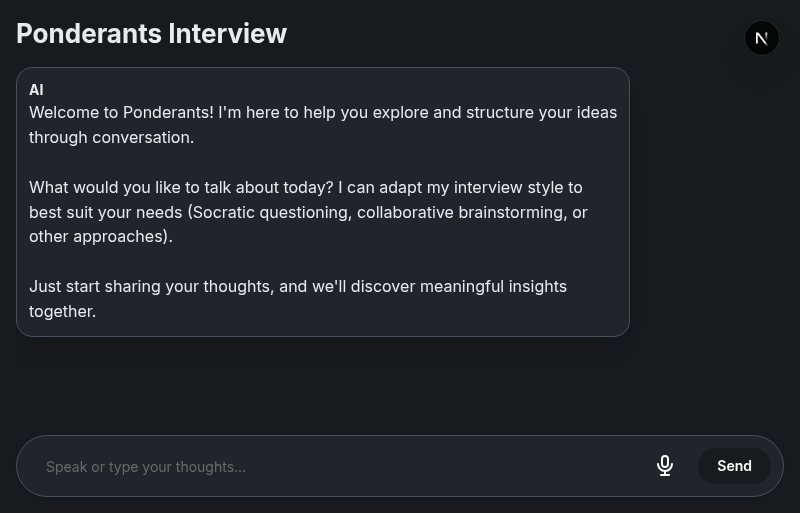Viewport: 800px width, 513px height.
Task: Click the phrase 'through conversation' in the welcome text
Action: [110, 137]
